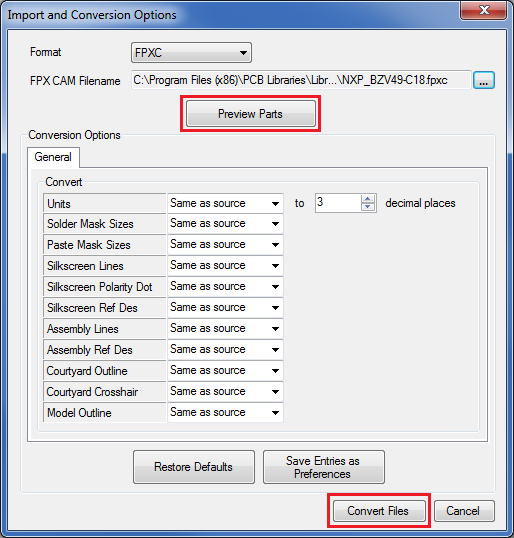514x538 pixels.
Task: Open the Courtyard Crosshair dropdown
Action: coord(225,391)
